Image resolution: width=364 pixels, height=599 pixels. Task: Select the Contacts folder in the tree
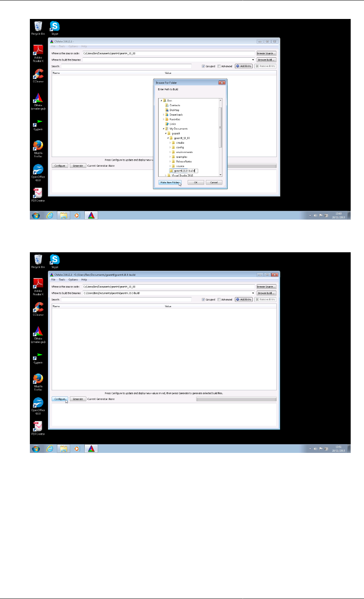point(175,105)
